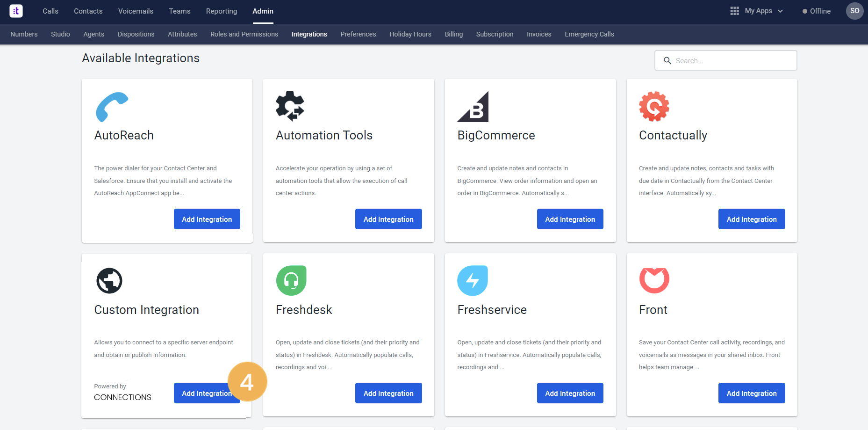The height and width of the screenshot is (430, 868).
Task: Click the CONNECTIONS powered-by label
Action: click(122, 397)
